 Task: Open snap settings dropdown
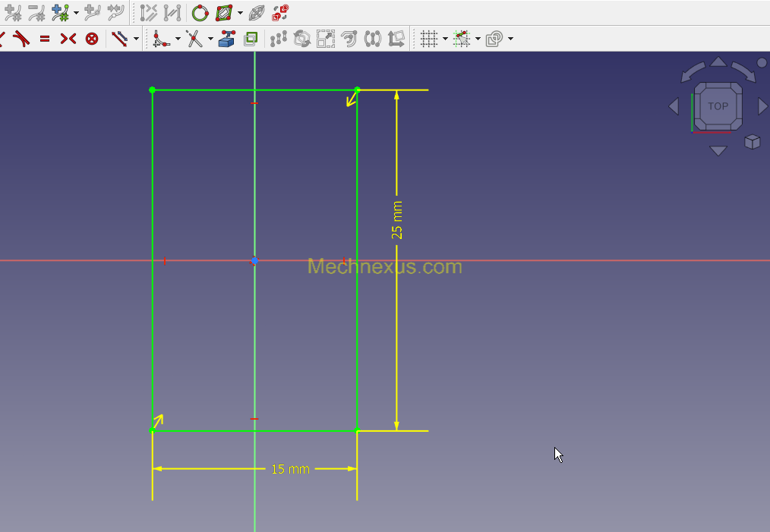(x=478, y=38)
